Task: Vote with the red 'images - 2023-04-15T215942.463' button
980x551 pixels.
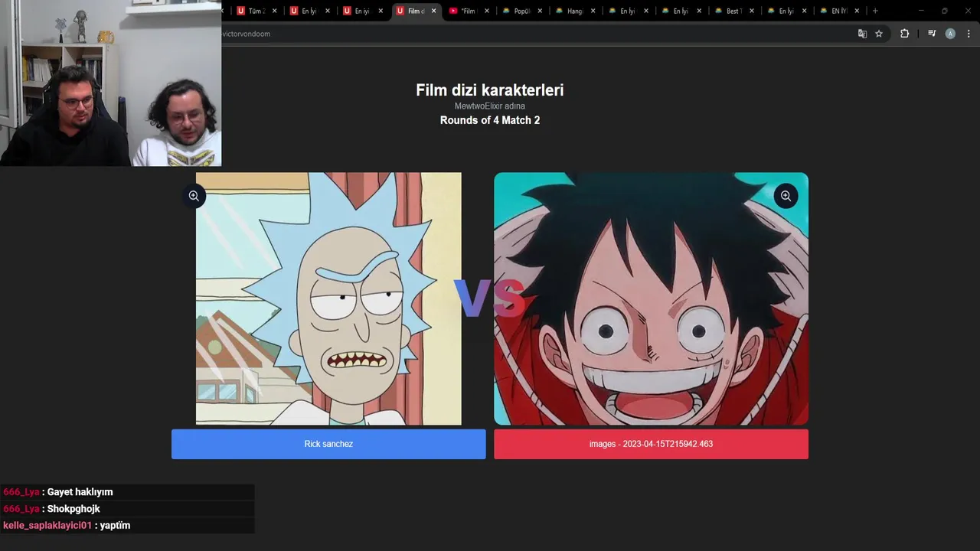Action: (651, 444)
